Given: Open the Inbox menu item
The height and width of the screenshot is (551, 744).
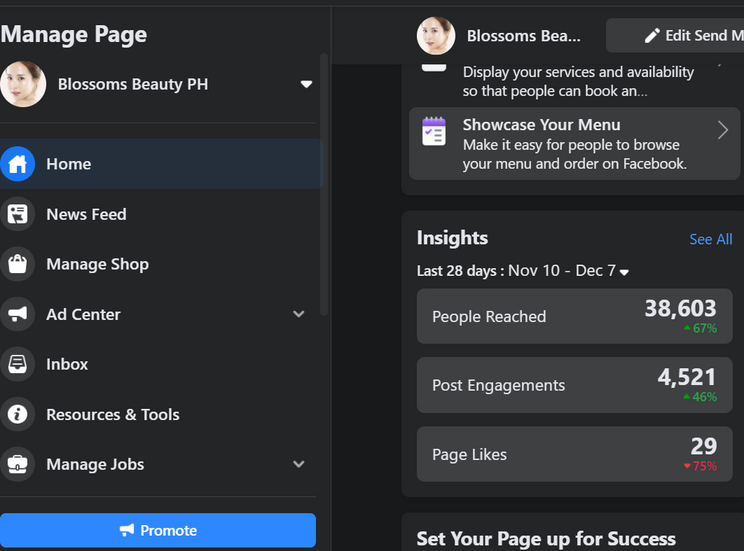Looking at the screenshot, I should click(x=161, y=364).
